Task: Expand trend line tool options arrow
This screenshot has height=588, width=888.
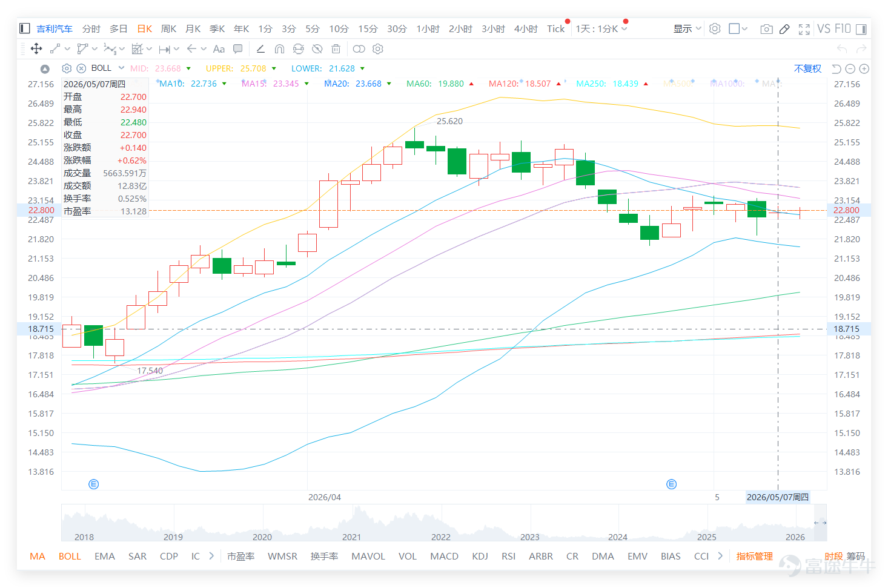Action: pos(67,49)
